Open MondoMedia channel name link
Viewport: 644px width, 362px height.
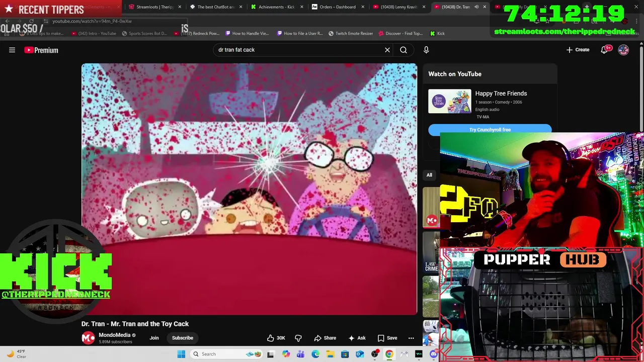pyautogui.click(x=115, y=335)
